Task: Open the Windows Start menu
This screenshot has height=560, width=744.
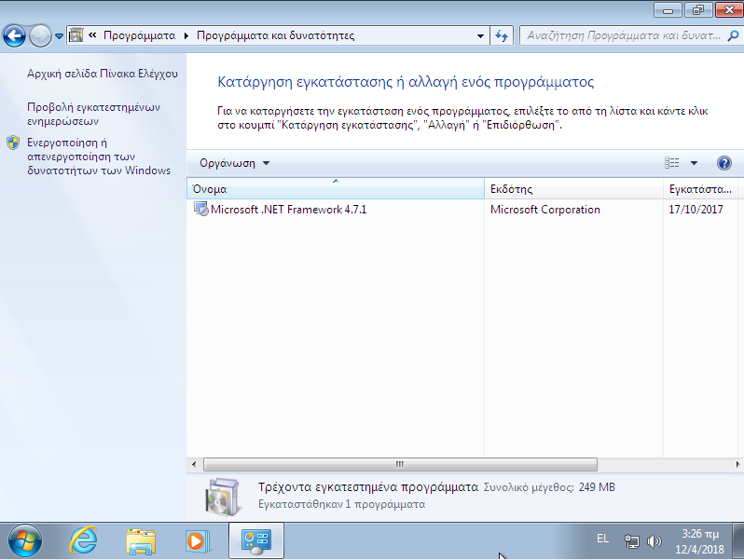Action: point(24,541)
